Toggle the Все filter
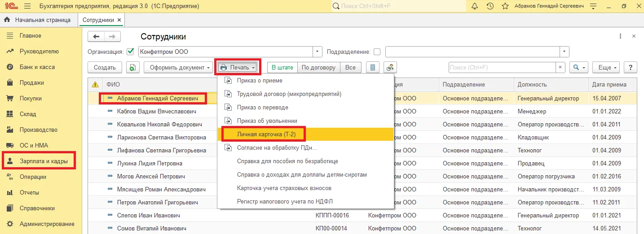The width and height of the screenshot is (644, 234). point(351,68)
